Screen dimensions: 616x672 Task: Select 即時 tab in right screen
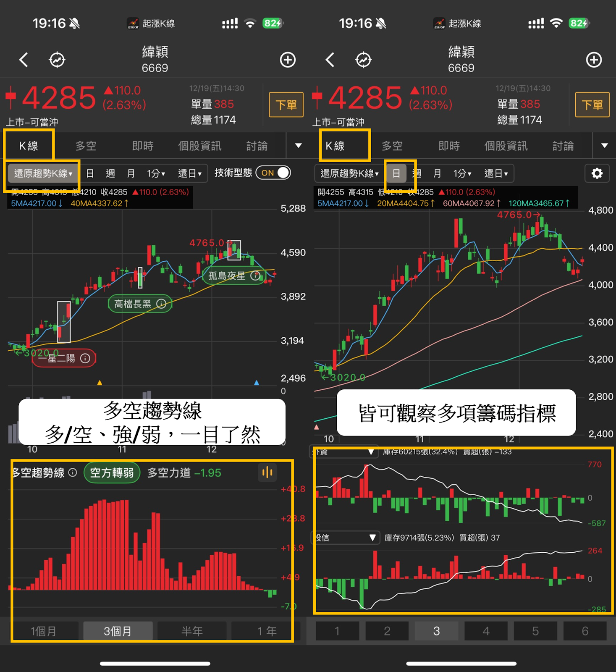point(449,146)
